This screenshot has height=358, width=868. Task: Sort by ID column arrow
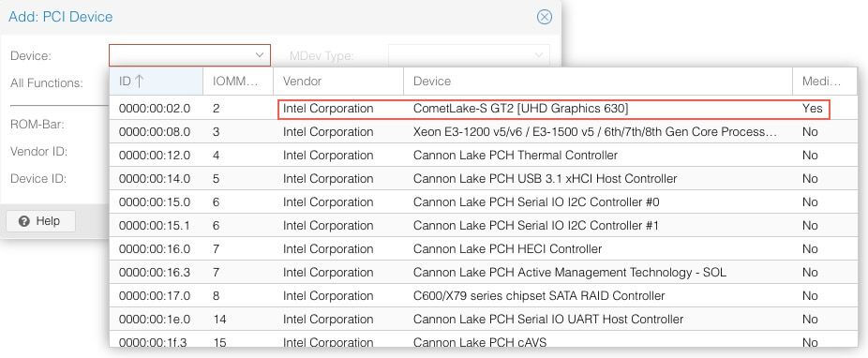[139, 81]
